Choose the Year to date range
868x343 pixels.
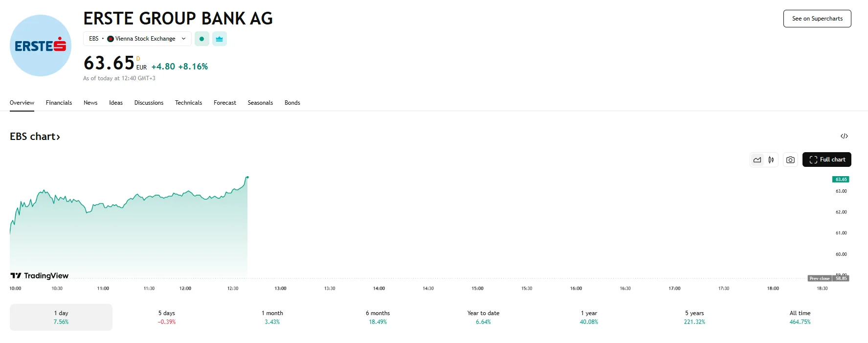[x=484, y=317]
